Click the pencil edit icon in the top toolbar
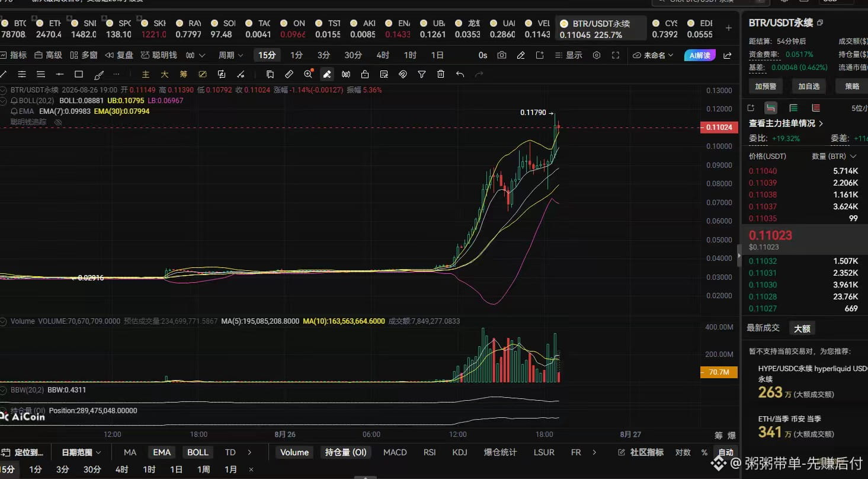The height and width of the screenshot is (479, 868). click(521, 55)
